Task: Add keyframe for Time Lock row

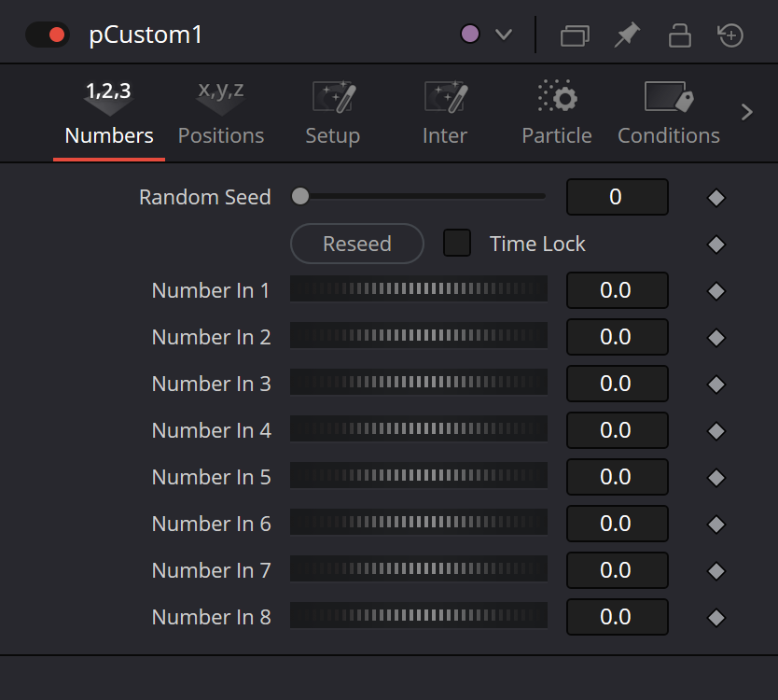Action: tap(716, 245)
